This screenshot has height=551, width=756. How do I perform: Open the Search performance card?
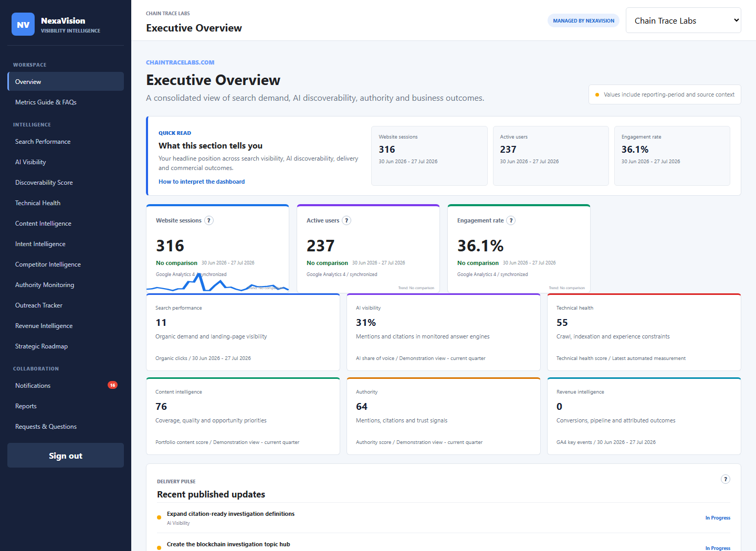(243, 332)
